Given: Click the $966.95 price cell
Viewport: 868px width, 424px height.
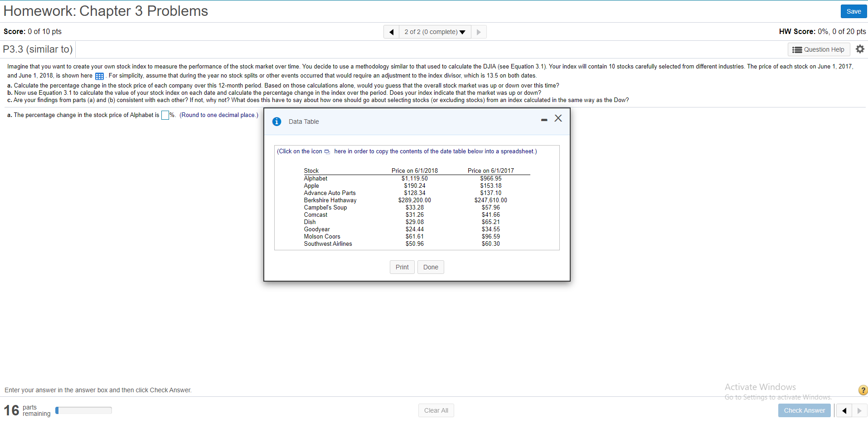Looking at the screenshot, I should 491,179.
